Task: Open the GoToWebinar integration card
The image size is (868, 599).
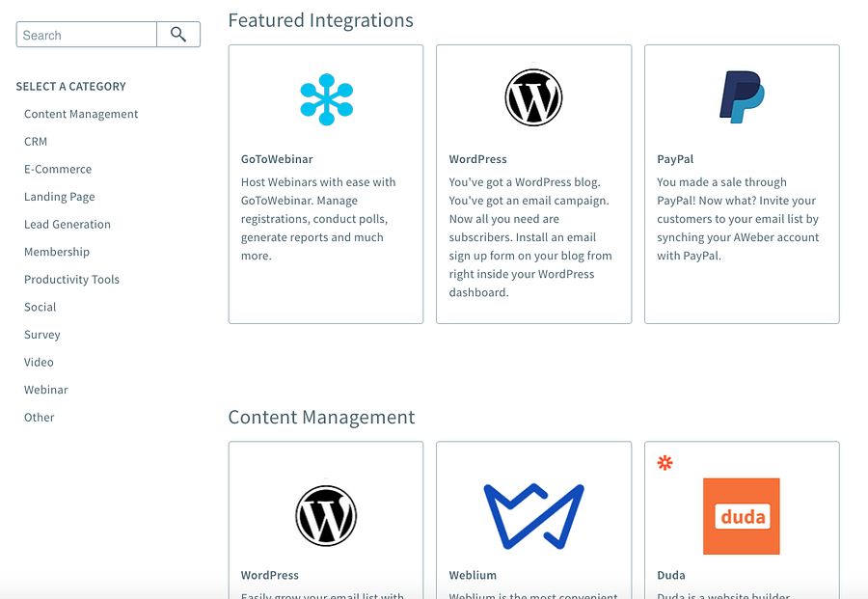Action: [x=326, y=183]
